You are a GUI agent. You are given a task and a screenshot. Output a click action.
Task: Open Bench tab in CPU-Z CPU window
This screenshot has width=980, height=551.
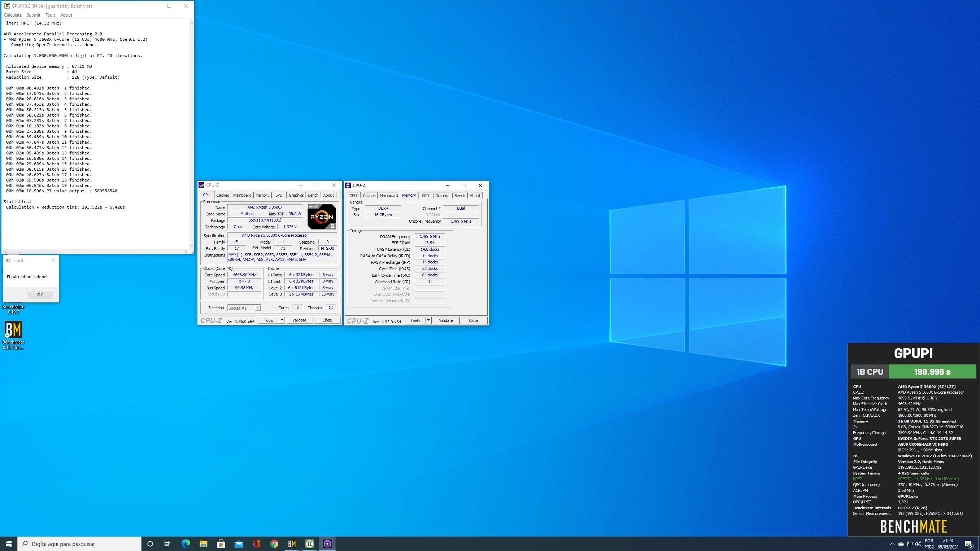pyautogui.click(x=313, y=195)
